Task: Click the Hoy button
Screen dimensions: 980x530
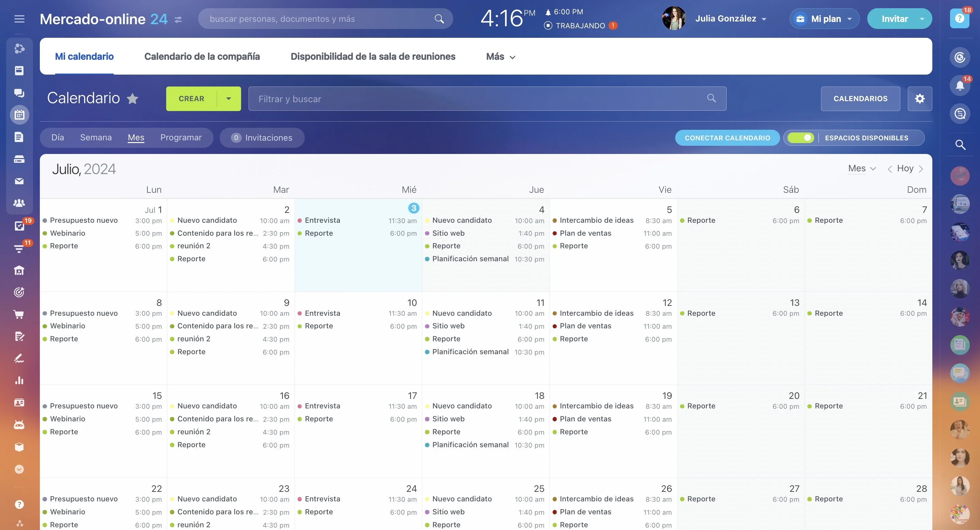Action: [905, 169]
